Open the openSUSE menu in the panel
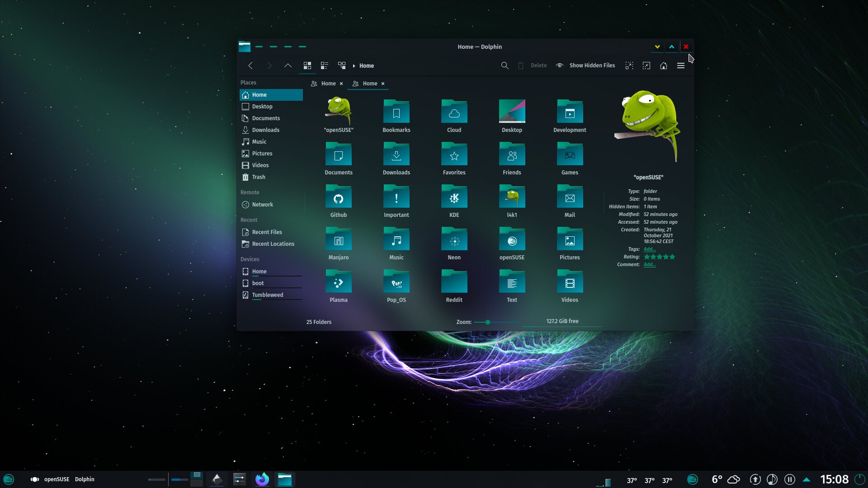This screenshot has width=868, height=488. coord(57,479)
